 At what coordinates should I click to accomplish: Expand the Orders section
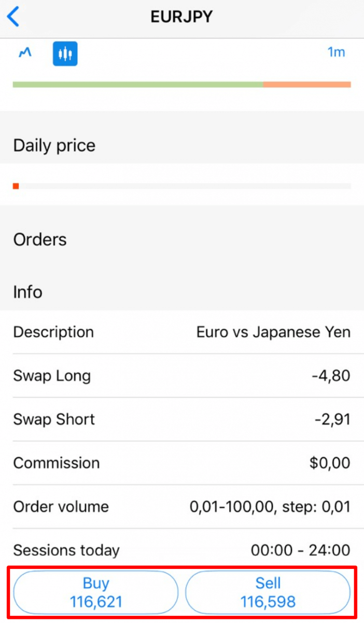pyautogui.click(x=40, y=239)
